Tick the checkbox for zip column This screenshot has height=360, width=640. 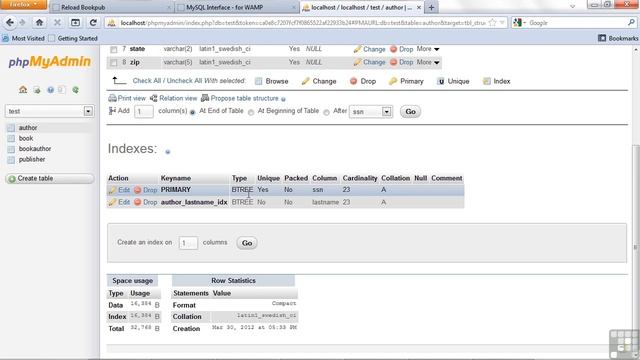click(114, 63)
